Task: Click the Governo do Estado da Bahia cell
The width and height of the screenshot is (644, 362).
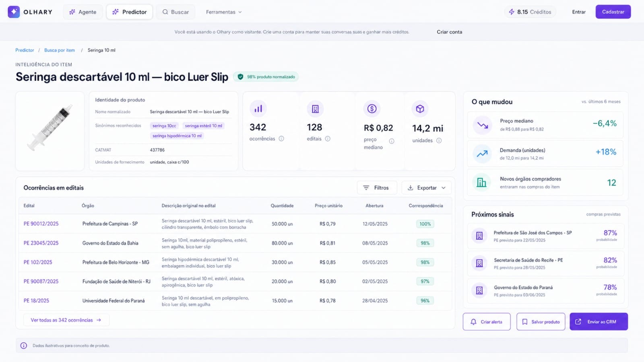Action: tap(110, 243)
